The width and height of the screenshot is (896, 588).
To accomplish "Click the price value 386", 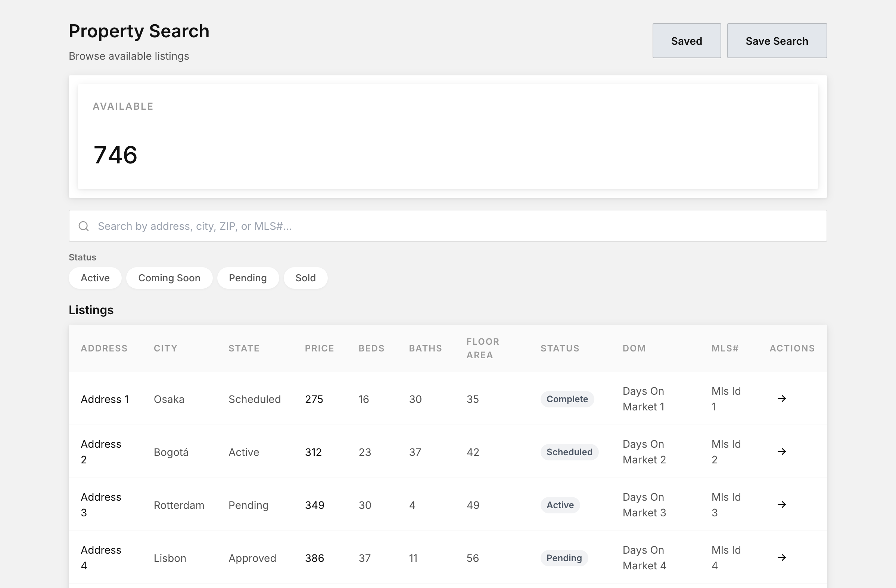I will pos(315,558).
